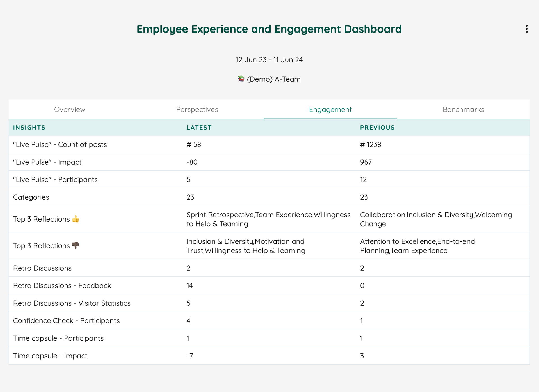Switch to the Perspectives tab
The width and height of the screenshot is (539, 392).
click(x=197, y=109)
